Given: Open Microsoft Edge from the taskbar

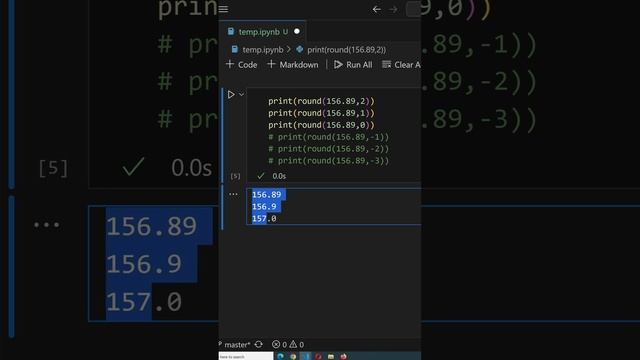Looking at the screenshot, I should 280,356.
